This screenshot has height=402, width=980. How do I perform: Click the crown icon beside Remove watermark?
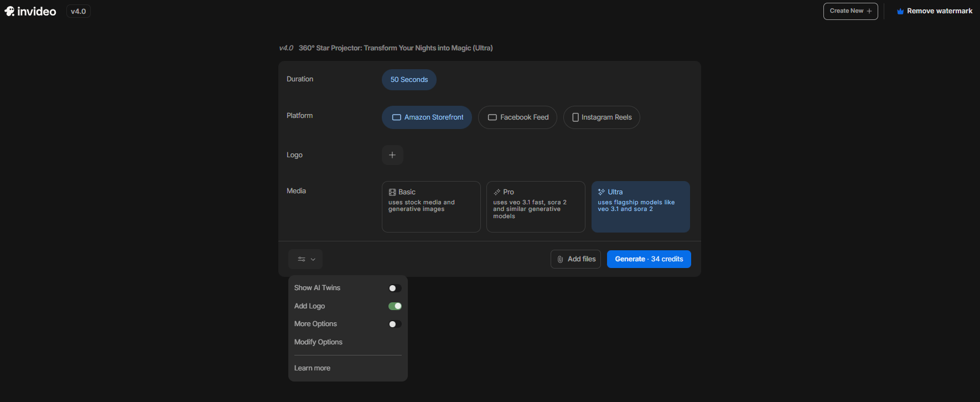pyautogui.click(x=900, y=11)
